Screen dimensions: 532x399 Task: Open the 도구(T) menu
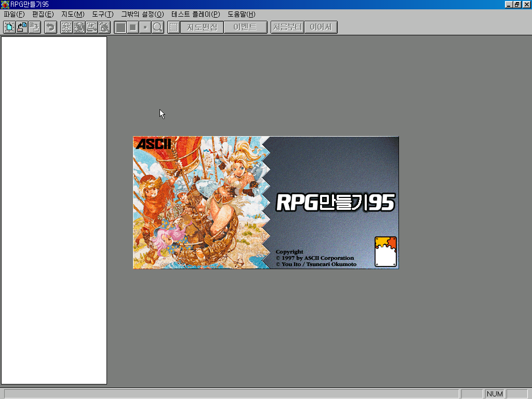[103, 14]
